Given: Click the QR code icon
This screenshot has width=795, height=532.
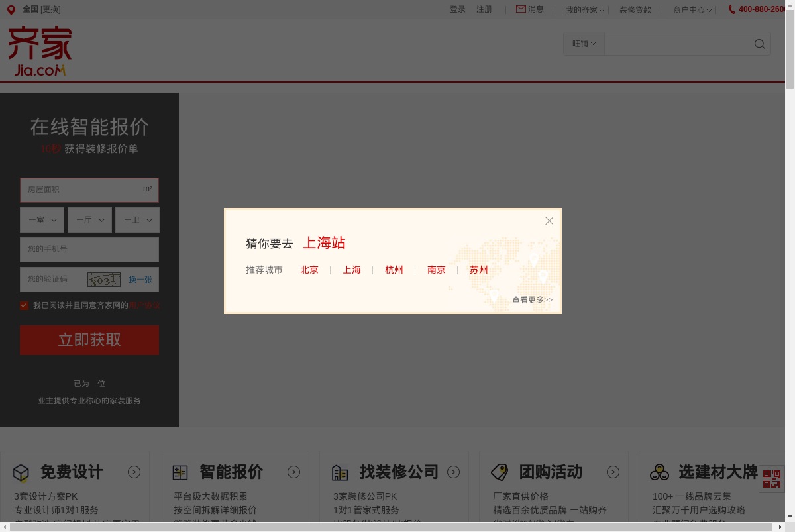Looking at the screenshot, I should (x=772, y=478).
